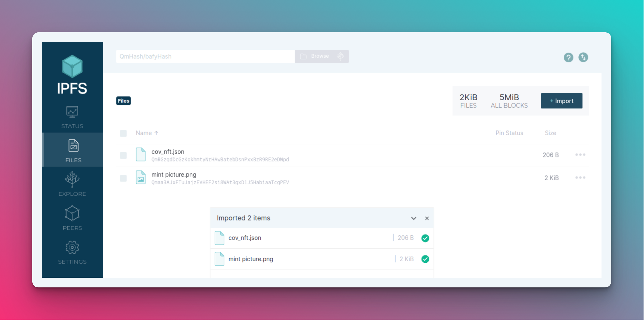Collapse the Imported 2 items panel

413,218
